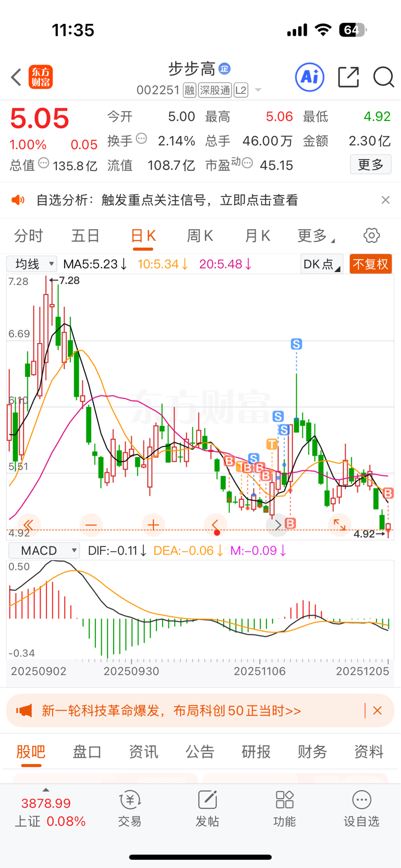
Task: Open the search magnifier icon
Action: (x=383, y=77)
